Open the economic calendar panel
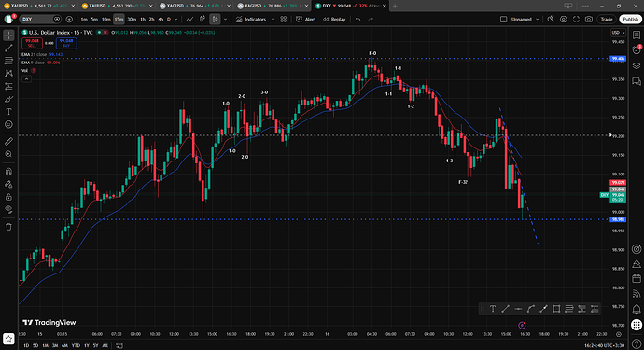644x350 pixels. (637, 278)
